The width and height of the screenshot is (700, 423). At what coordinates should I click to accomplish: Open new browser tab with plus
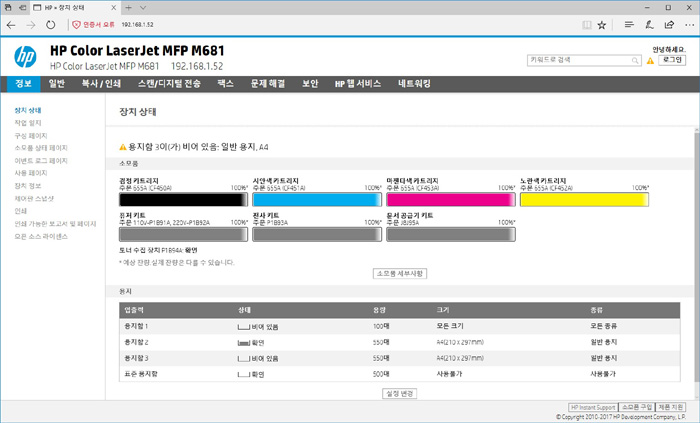tap(129, 8)
